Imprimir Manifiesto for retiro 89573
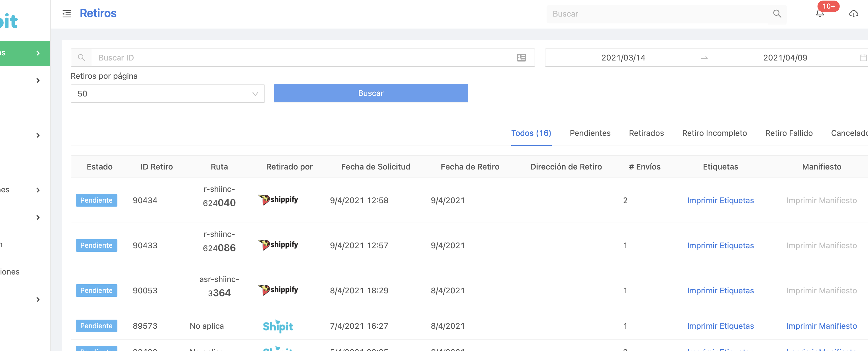This screenshot has height=351, width=868. pos(822,326)
